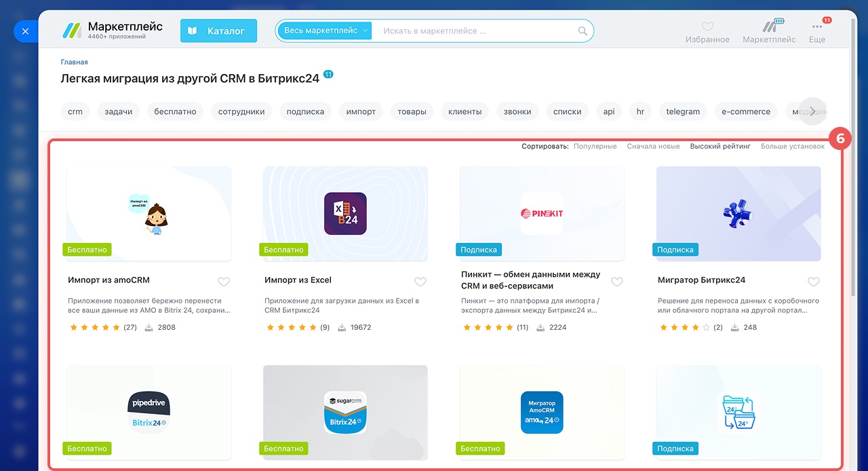This screenshot has width=868, height=471.
Task: Sort by Популярные
Action: (595, 146)
